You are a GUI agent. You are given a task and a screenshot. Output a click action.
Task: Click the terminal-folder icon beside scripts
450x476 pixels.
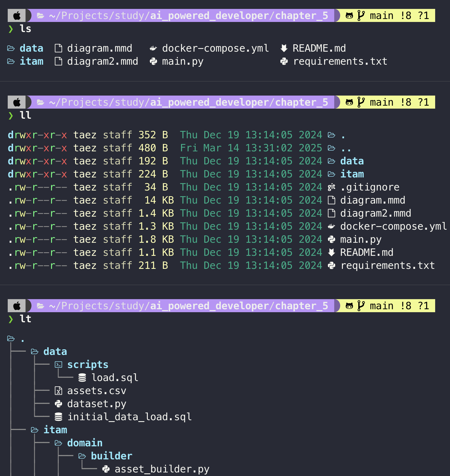tap(58, 364)
